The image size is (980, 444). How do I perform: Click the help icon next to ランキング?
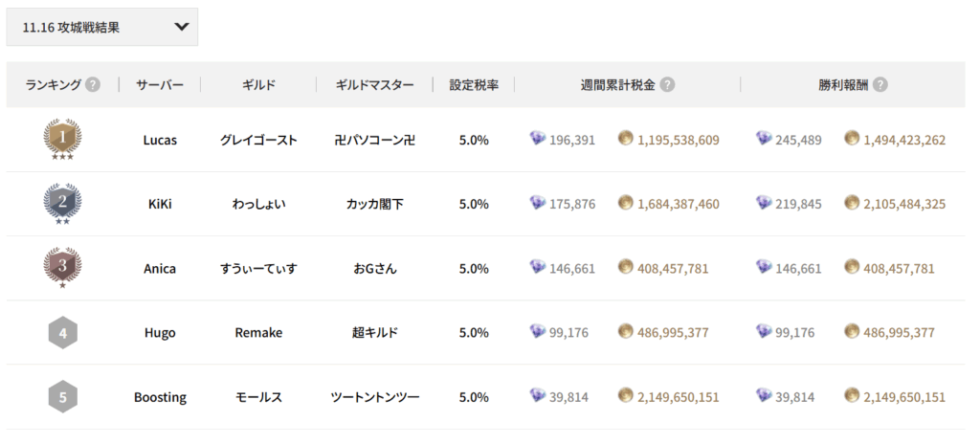point(93,84)
